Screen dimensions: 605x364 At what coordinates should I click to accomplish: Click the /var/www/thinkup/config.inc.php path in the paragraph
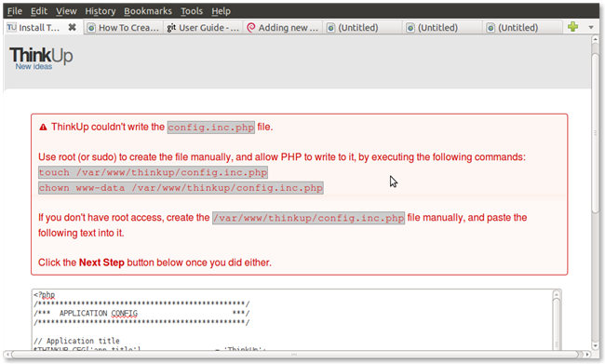tap(308, 218)
